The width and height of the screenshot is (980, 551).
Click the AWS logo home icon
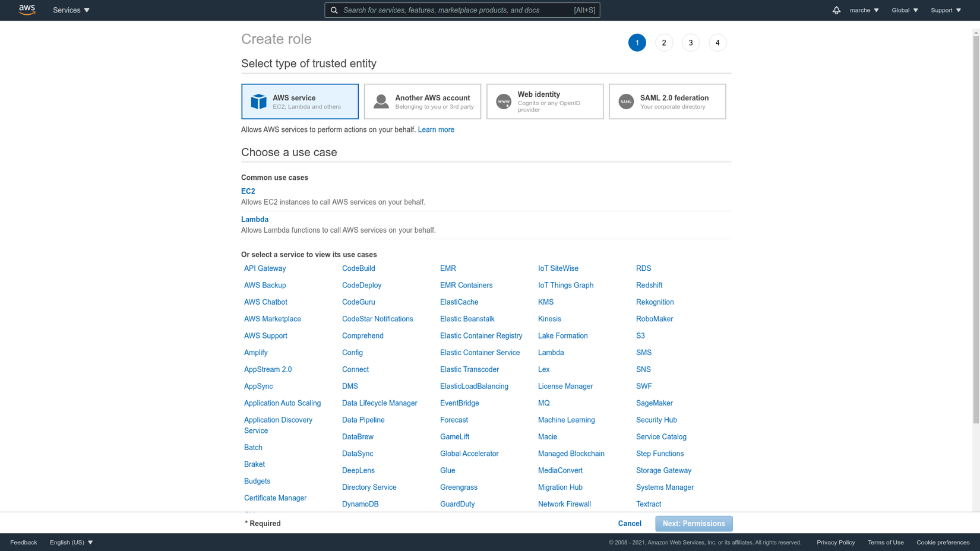tap(27, 10)
